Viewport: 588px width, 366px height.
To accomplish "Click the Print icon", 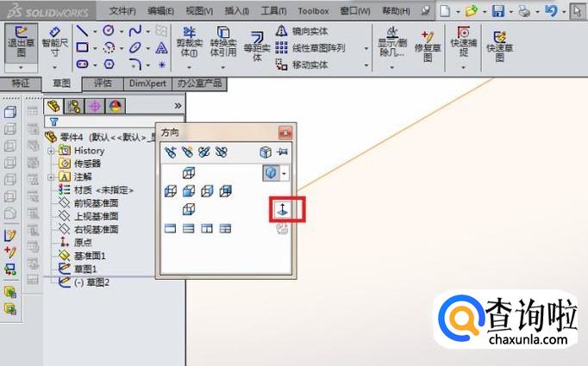I will click(x=524, y=11).
